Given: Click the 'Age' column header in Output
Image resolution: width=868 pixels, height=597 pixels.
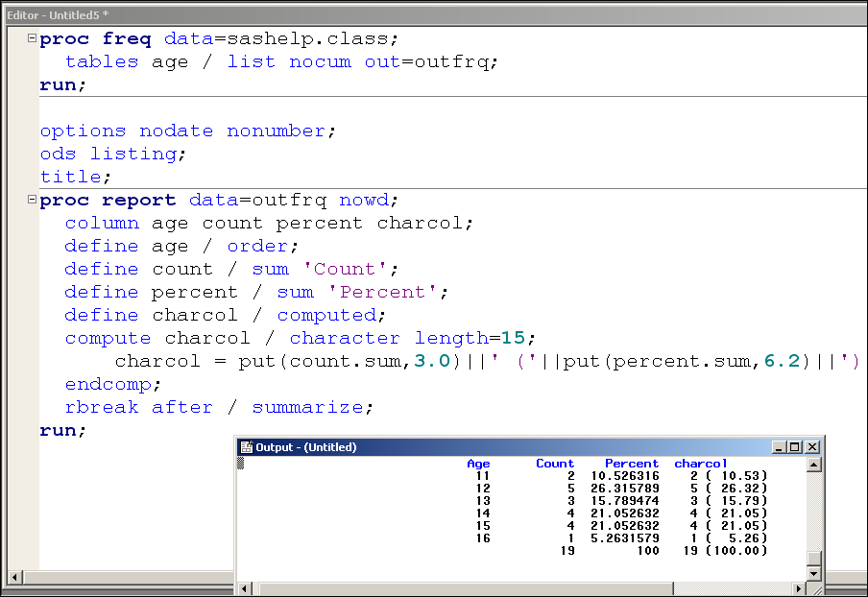Looking at the screenshot, I should pyautogui.click(x=478, y=464).
